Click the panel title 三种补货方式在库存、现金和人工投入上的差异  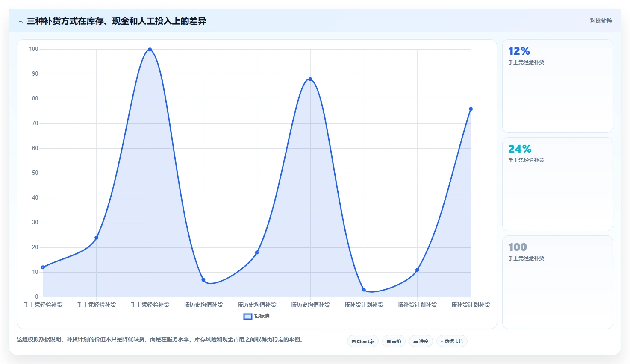click(116, 21)
